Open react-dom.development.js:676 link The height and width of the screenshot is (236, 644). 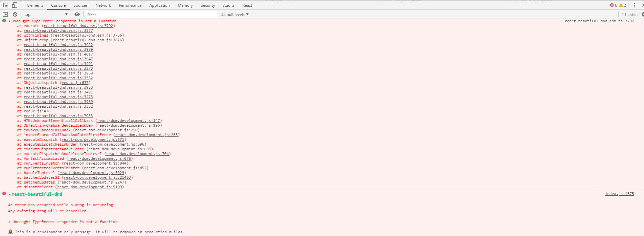[x=100, y=158]
